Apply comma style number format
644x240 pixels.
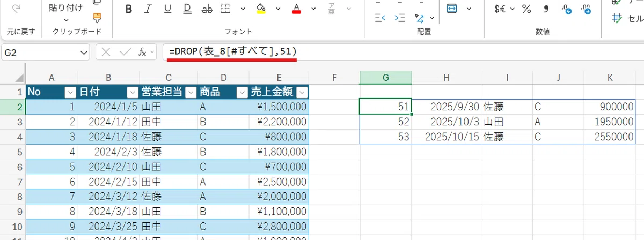[x=546, y=9]
